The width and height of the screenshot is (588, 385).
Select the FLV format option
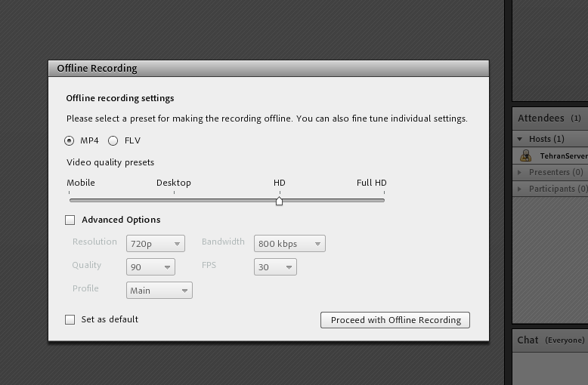coord(113,140)
